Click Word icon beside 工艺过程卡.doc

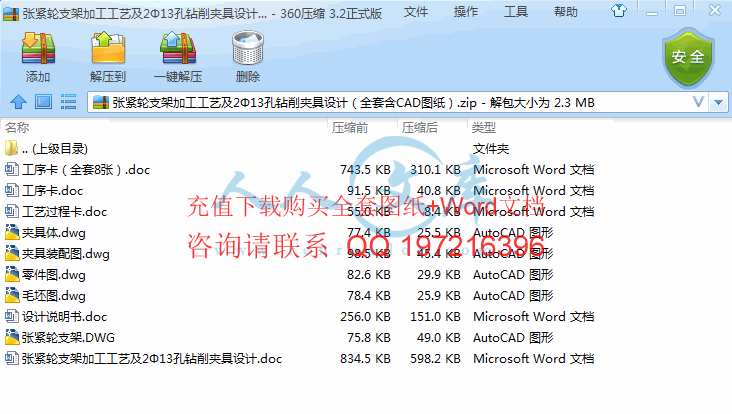pos(12,211)
